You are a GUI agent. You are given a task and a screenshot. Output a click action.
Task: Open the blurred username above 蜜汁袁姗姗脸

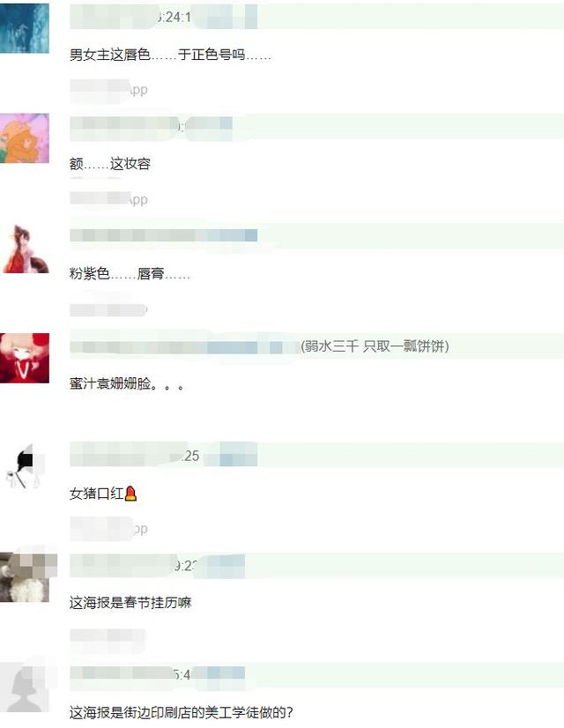[x=184, y=346]
